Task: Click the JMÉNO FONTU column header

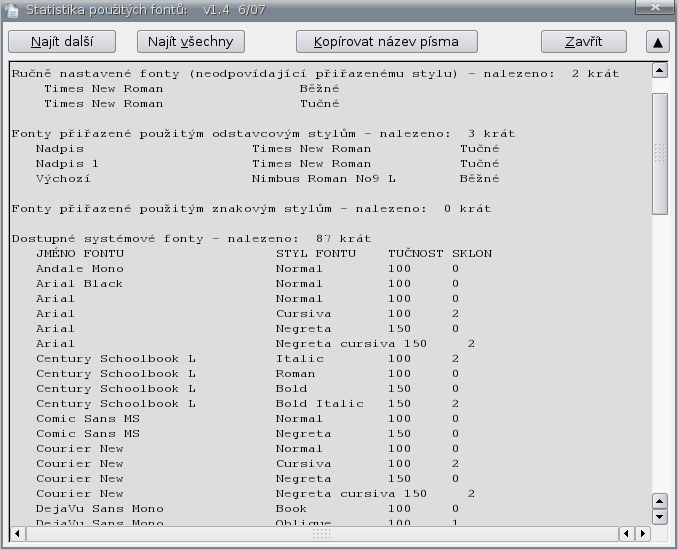Action: pos(80,253)
